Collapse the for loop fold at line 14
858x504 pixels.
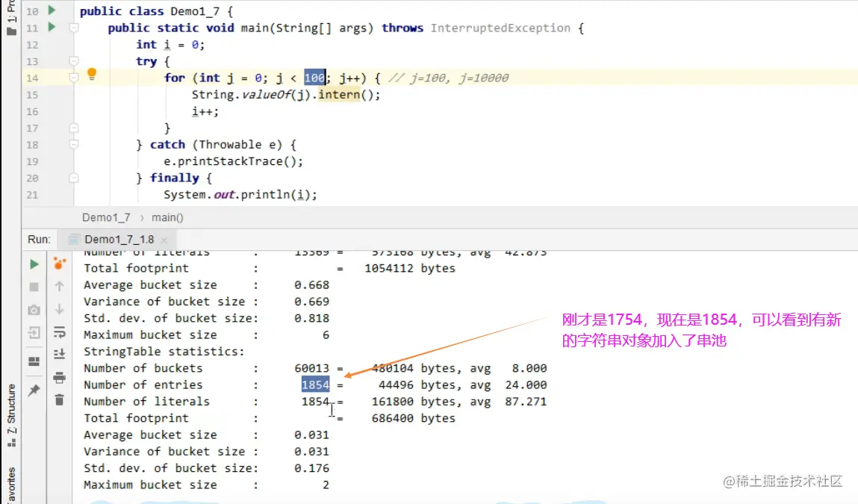pos(74,78)
